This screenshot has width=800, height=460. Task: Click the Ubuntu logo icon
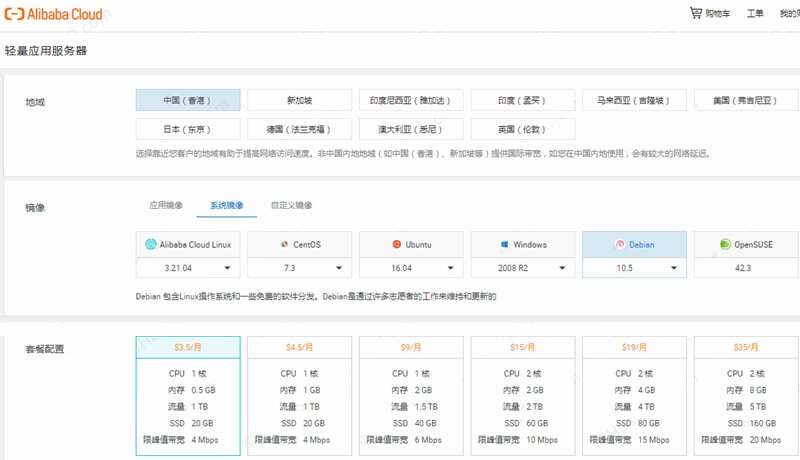(396, 244)
